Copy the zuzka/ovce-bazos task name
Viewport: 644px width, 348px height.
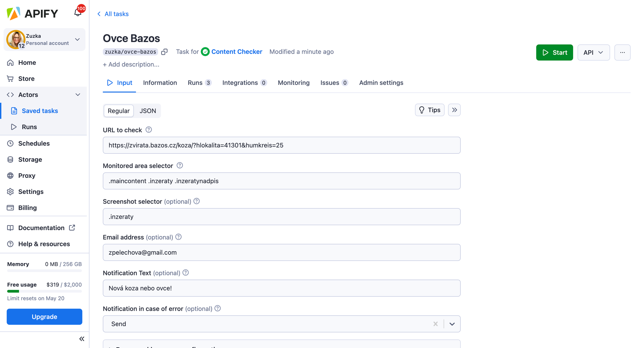coord(165,51)
